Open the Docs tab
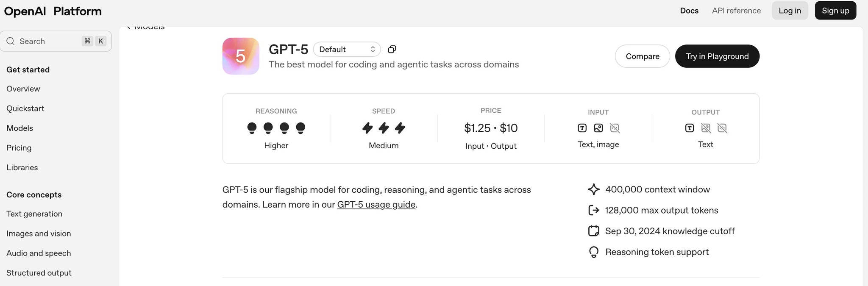 pos(689,11)
